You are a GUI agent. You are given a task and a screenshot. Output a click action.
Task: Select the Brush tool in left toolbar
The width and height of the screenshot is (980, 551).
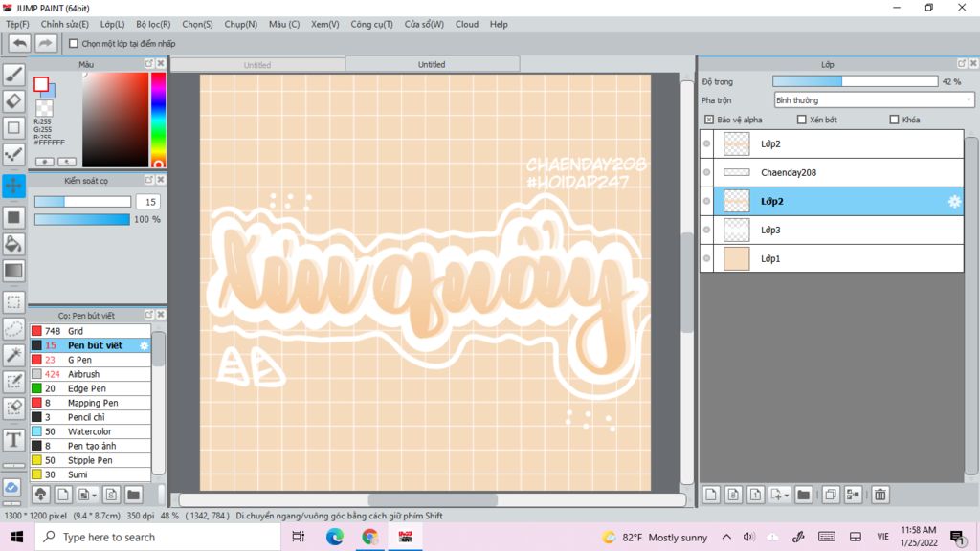(x=13, y=75)
